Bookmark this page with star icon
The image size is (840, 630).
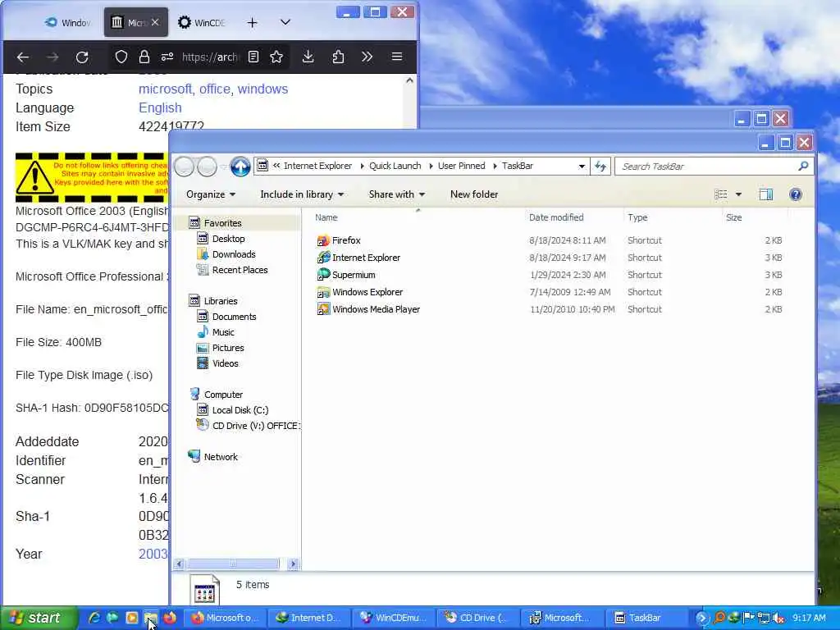point(276,57)
